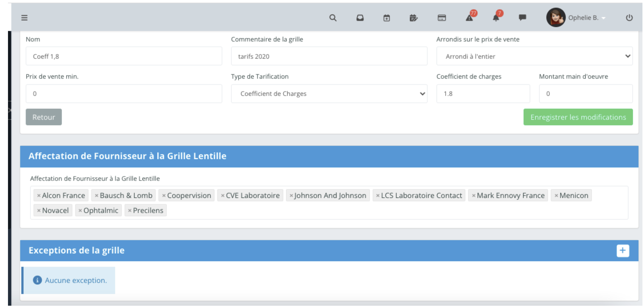
Task: Click the power logout icon
Action: 629,18
